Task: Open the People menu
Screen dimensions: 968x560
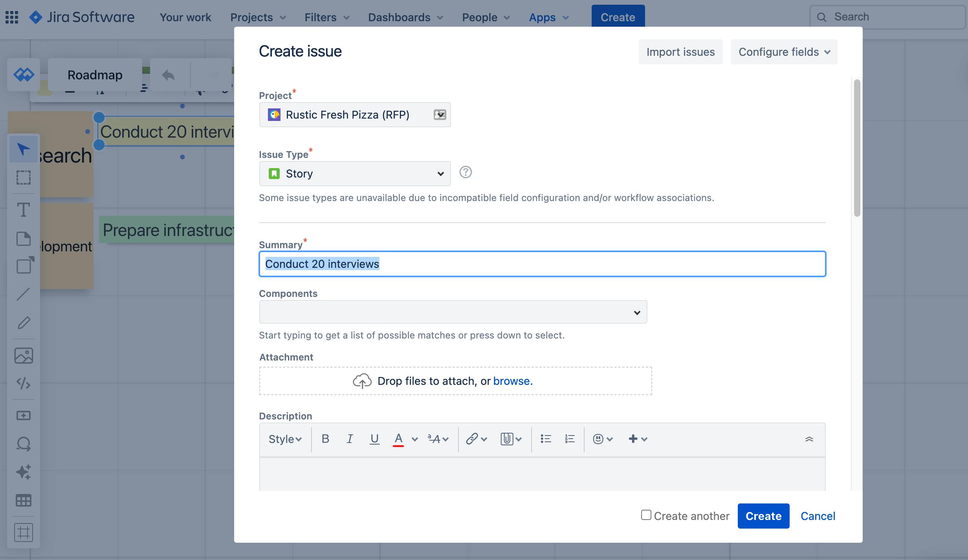Action: pos(486,17)
